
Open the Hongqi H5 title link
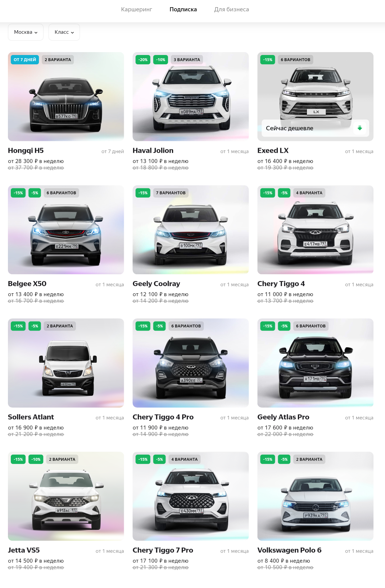click(x=26, y=151)
